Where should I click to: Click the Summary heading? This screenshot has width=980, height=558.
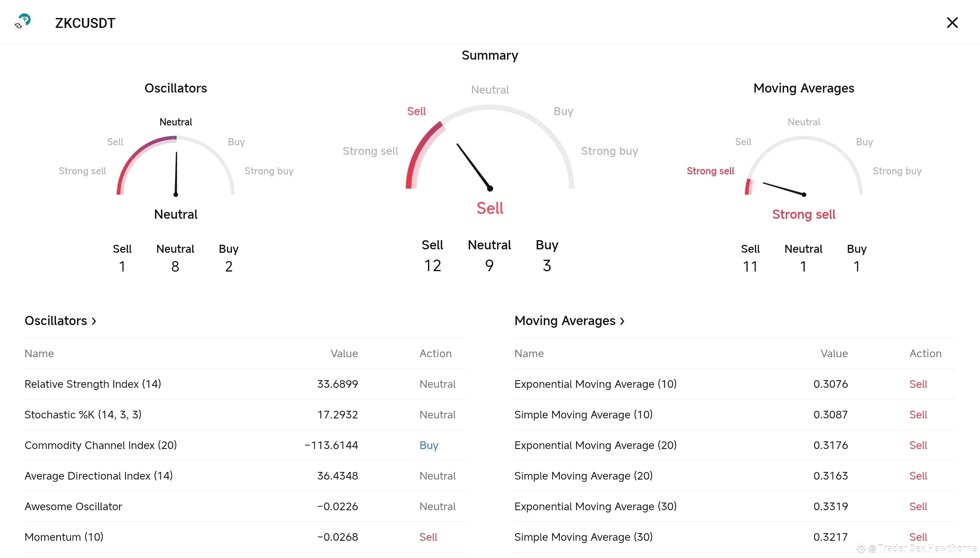coord(489,55)
